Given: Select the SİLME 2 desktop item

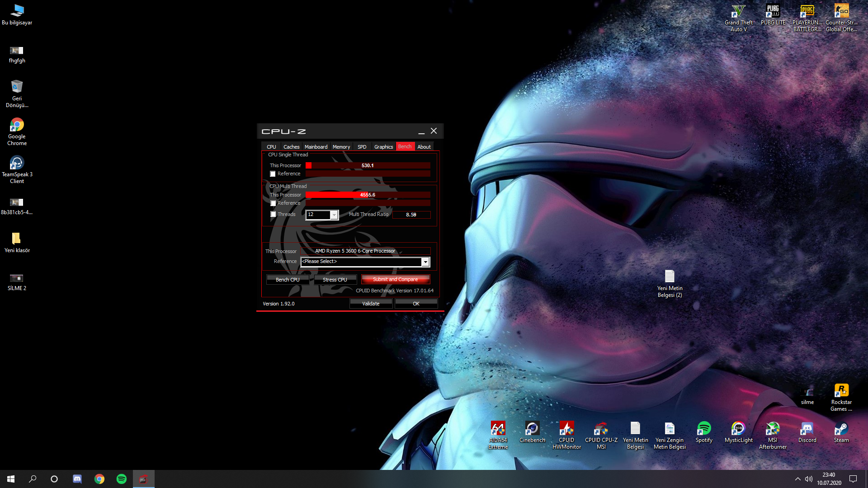Looking at the screenshot, I should [x=17, y=282].
